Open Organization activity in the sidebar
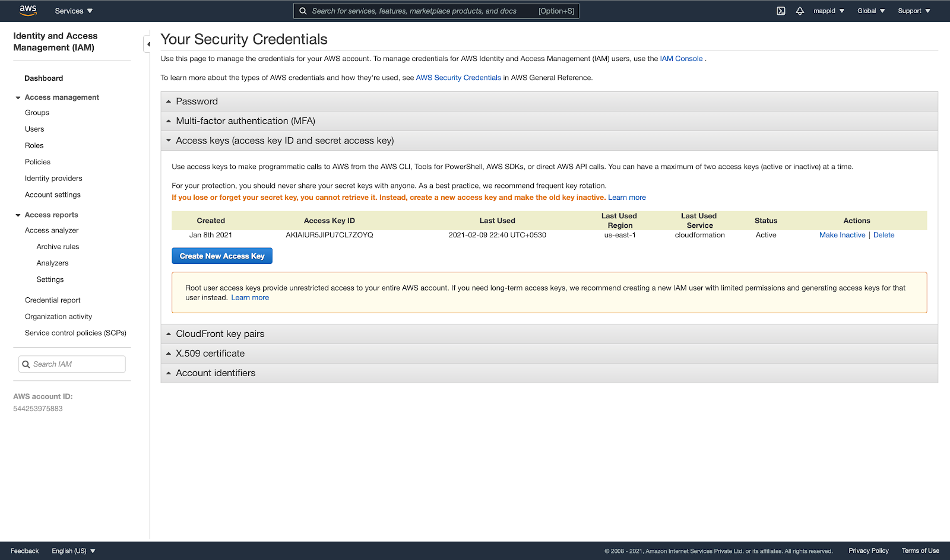 tap(58, 317)
